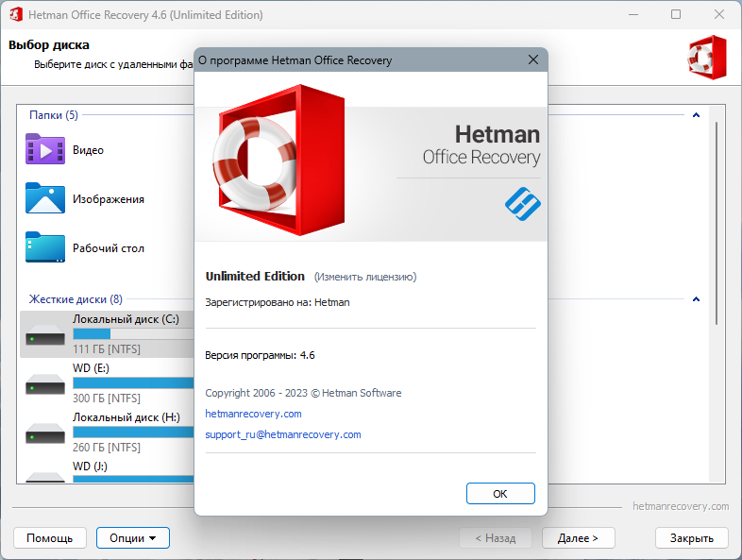Viewport: 742px width, 560px height.
Task: Select the WD (E:) label
Action: tap(91, 368)
